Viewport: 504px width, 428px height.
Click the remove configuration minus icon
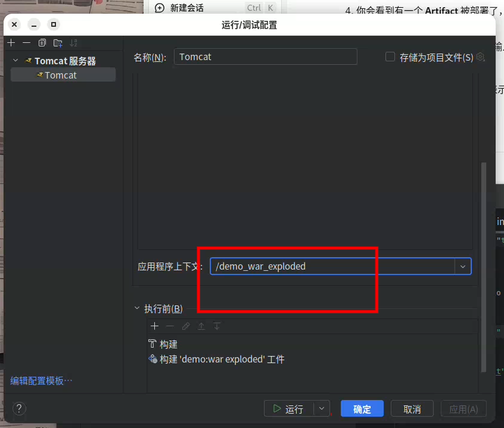[26, 43]
